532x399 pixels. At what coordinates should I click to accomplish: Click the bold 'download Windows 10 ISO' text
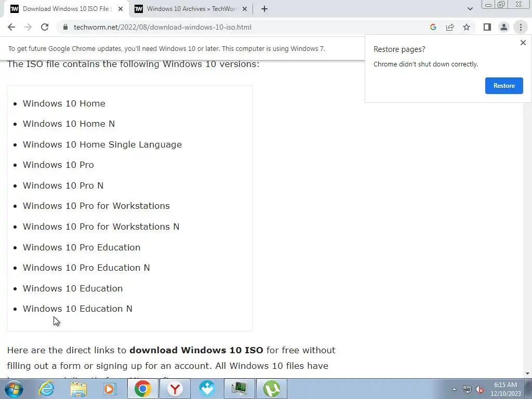[196, 350]
